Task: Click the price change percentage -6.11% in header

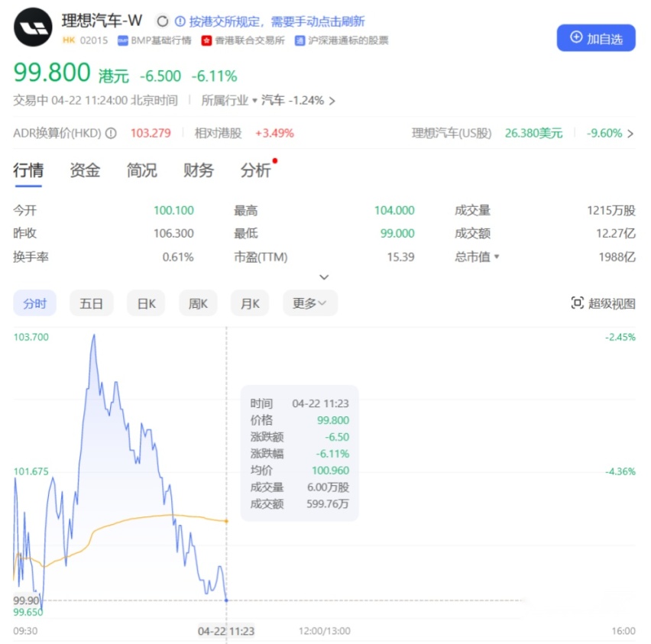Action: [x=214, y=76]
